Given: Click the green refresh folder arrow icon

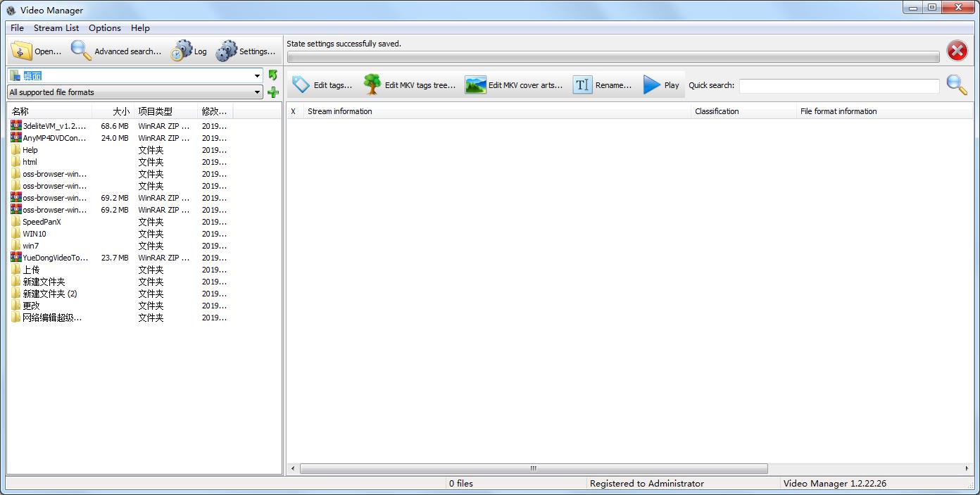Looking at the screenshot, I should click(273, 75).
